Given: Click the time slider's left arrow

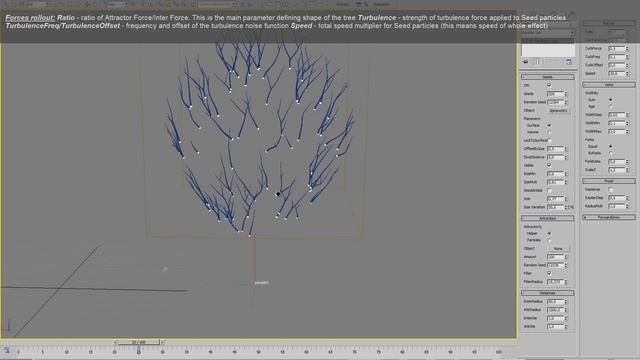Looking at the screenshot, I should pos(116,342).
